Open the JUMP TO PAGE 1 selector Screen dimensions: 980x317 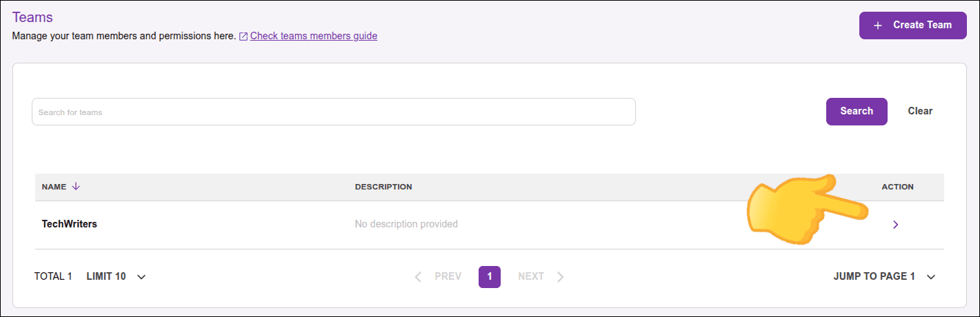coord(874,276)
